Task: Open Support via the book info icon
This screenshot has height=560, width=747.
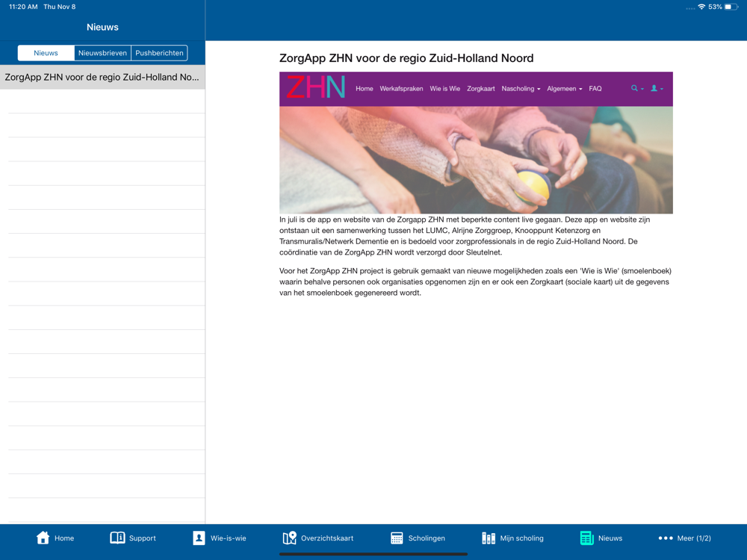Action: (x=117, y=538)
